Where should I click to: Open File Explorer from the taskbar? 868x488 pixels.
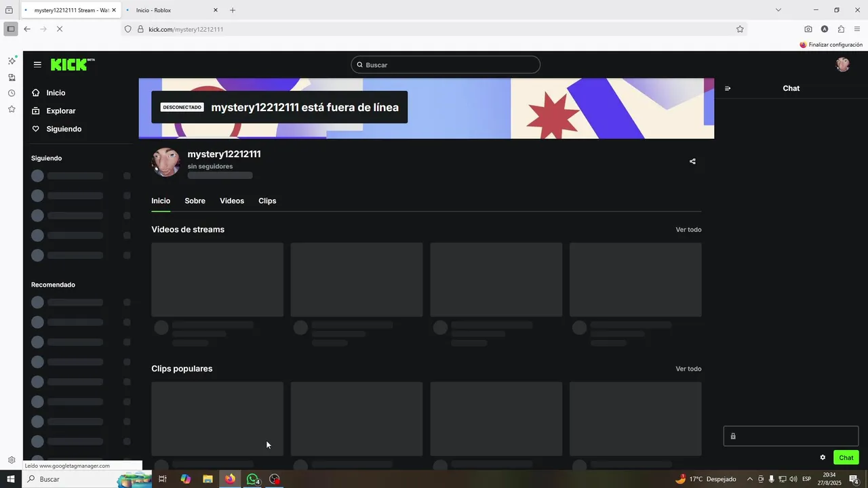pyautogui.click(x=208, y=479)
